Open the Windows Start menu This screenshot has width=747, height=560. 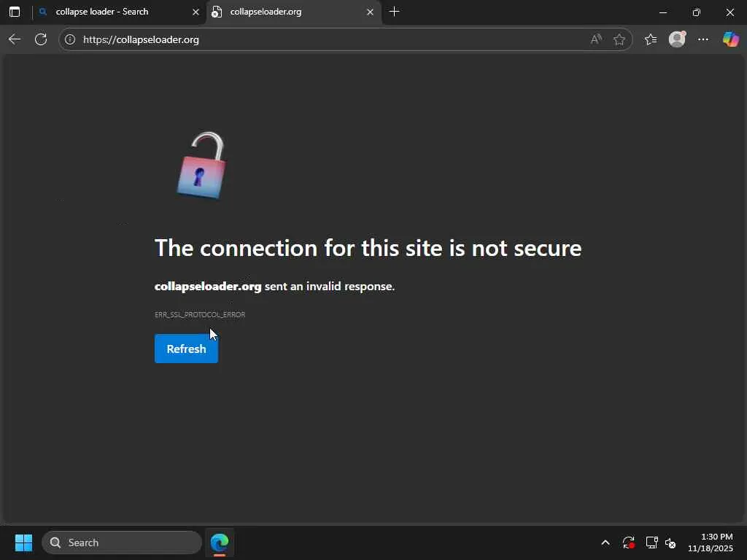tap(23, 542)
